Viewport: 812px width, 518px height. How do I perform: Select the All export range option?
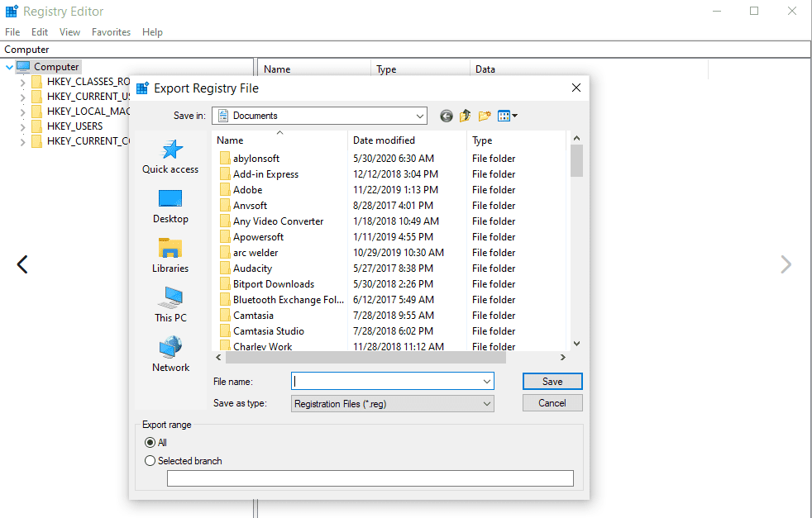(150, 443)
